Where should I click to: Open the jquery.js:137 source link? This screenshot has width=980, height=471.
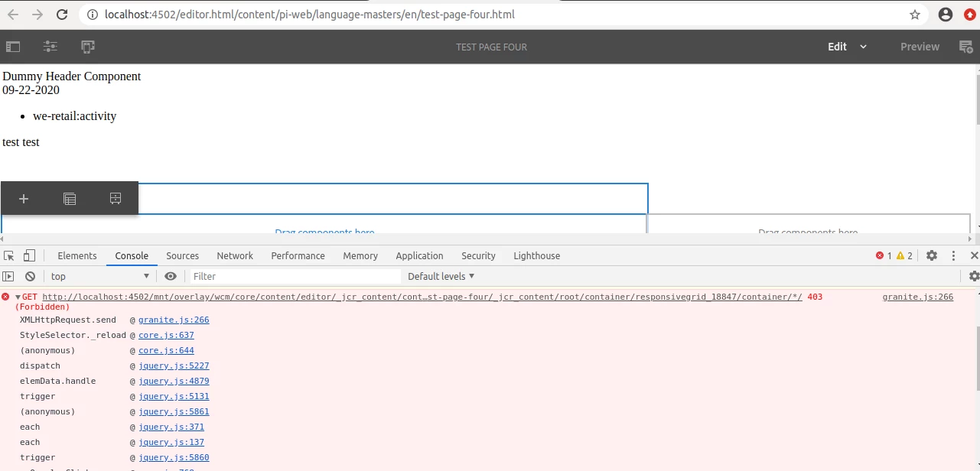coord(171,442)
